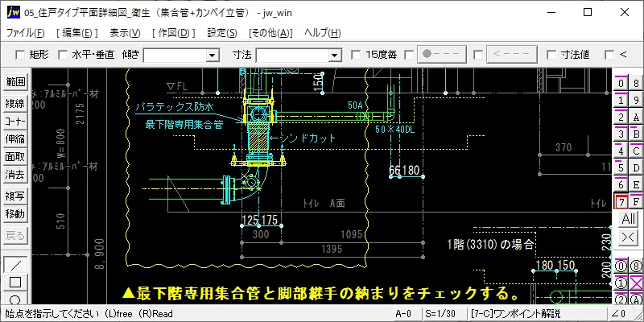Click the layer × button below All

coord(629,237)
